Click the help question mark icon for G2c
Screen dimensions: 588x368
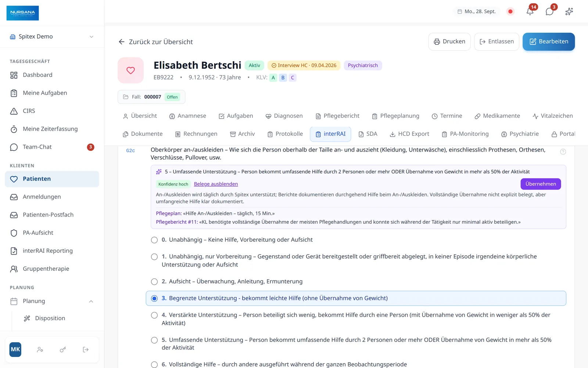pyautogui.click(x=563, y=152)
